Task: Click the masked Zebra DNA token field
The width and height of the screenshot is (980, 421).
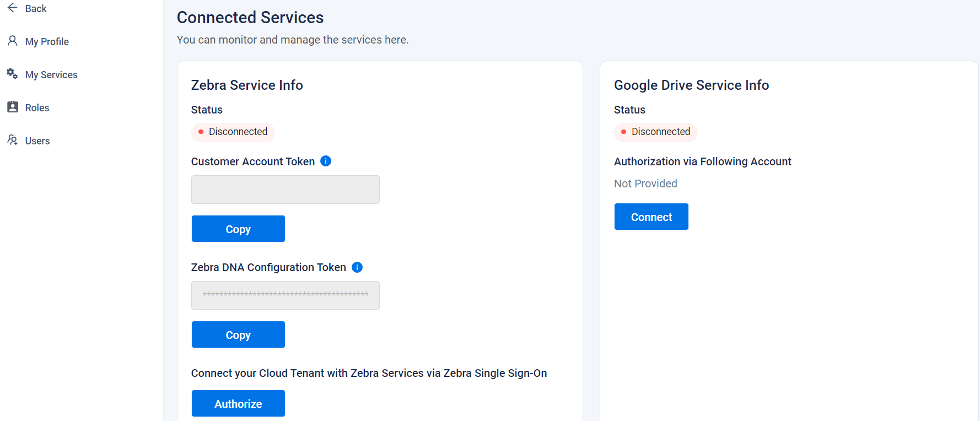Action: click(x=285, y=295)
